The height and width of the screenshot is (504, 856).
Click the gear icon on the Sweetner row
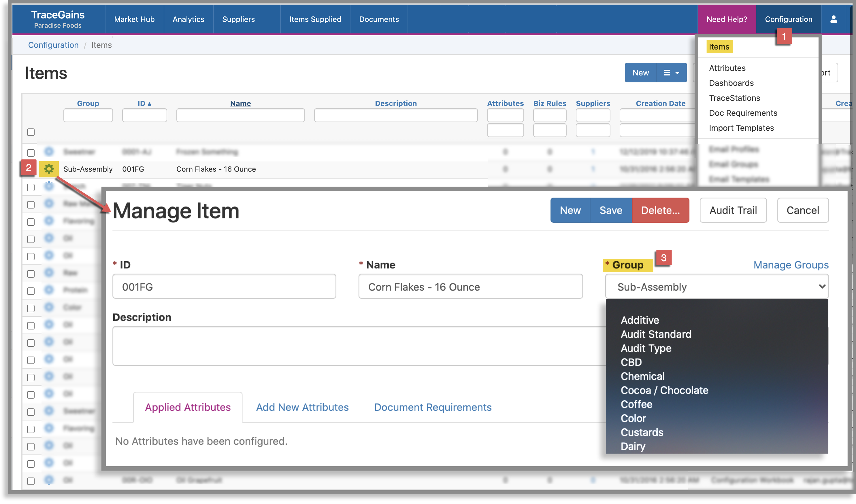49,152
